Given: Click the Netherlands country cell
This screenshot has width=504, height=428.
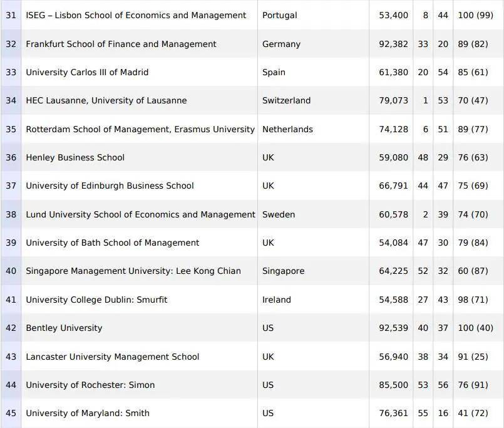Looking at the screenshot, I should pyautogui.click(x=287, y=129).
